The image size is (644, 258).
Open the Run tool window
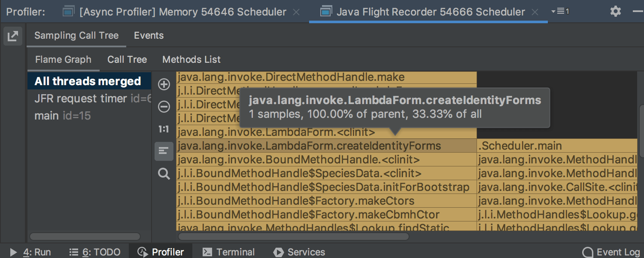coord(37,252)
